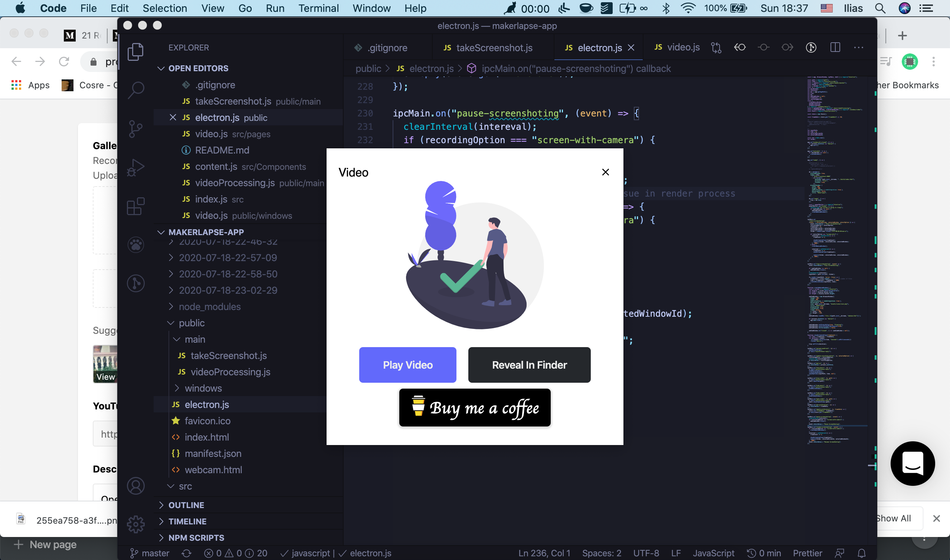Expand the windows folder under public
950x560 pixels.
point(203,388)
